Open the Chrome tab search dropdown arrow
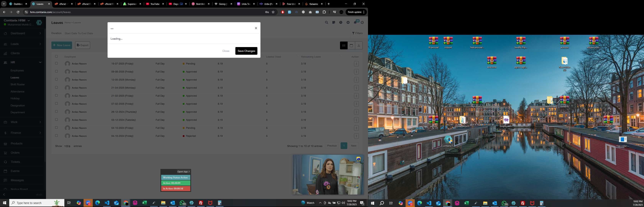The width and height of the screenshot is (644, 207). click(4, 4)
